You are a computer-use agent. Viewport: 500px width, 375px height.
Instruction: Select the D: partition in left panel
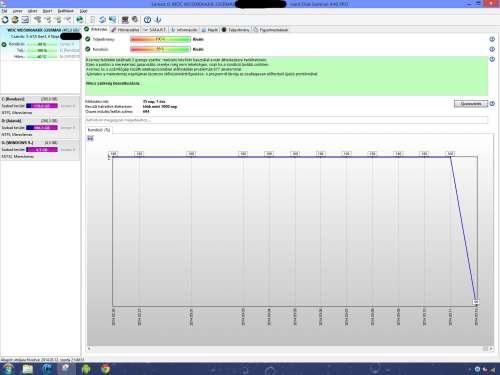pyautogui.click(x=40, y=127)
